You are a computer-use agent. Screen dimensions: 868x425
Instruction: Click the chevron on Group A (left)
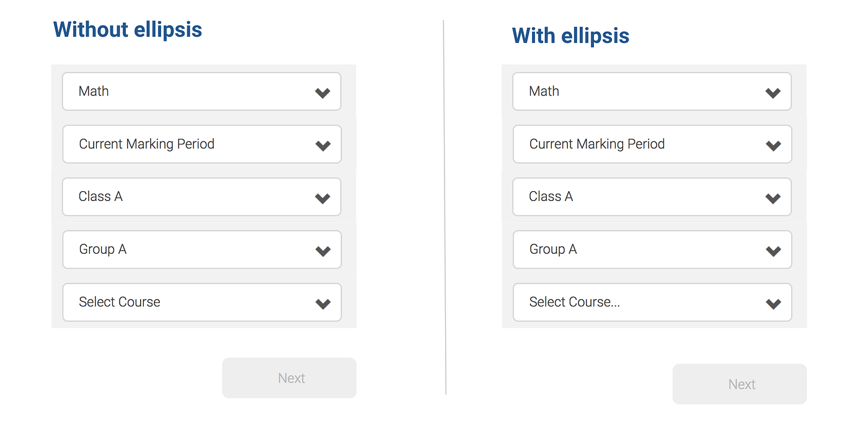pyautogui.click(x=322, y=249)
